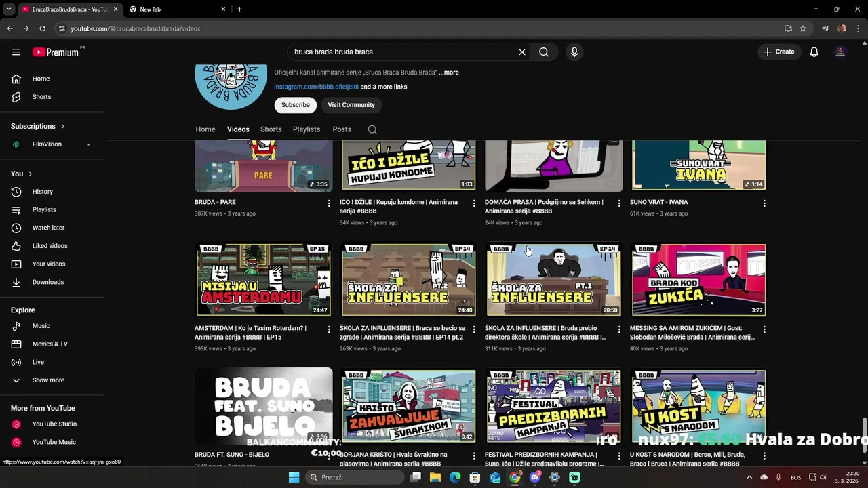Open options for SUNO VRAT - IVANA
The image size is (868, 488).
click(764, 203)
